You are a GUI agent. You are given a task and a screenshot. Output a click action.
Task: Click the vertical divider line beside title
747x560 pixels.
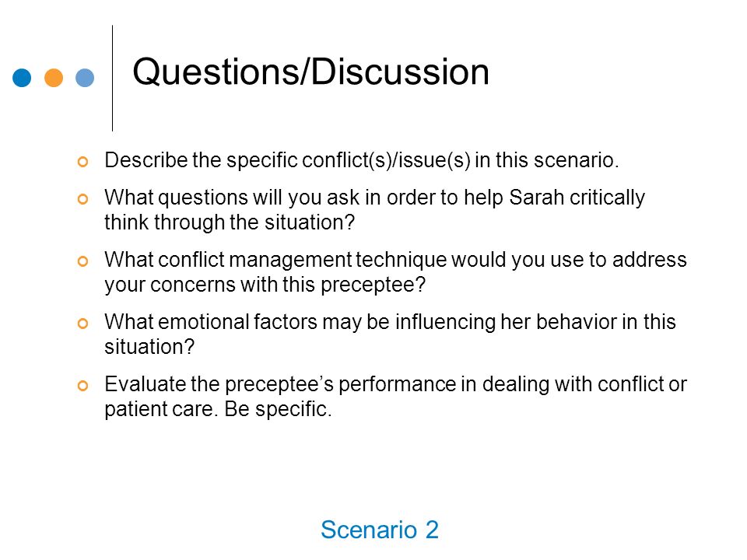pos(112,78)
